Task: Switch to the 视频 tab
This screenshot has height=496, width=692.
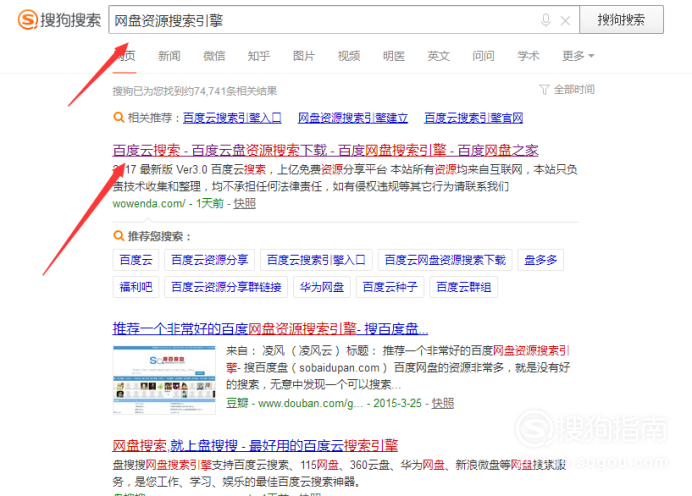Action: [349, 56]
